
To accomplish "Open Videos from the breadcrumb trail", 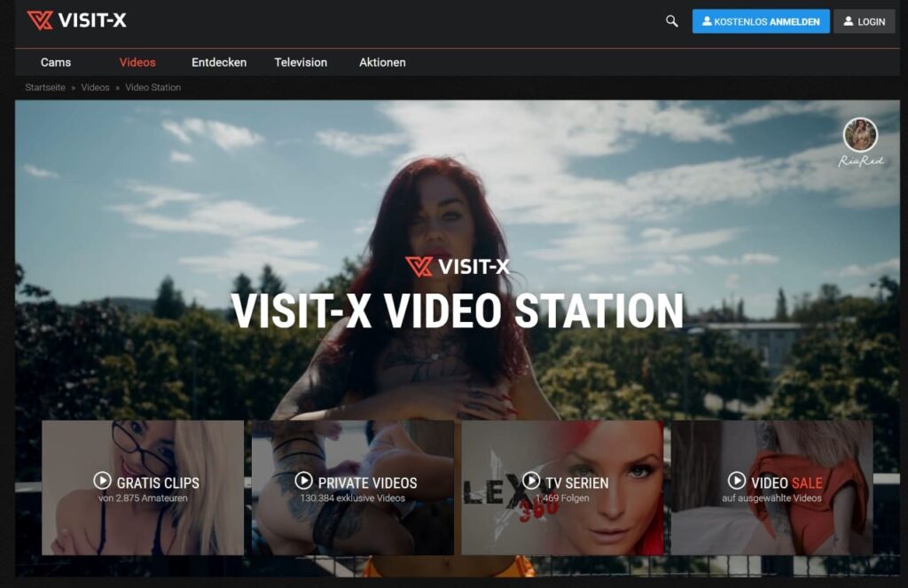I will 94,87.
